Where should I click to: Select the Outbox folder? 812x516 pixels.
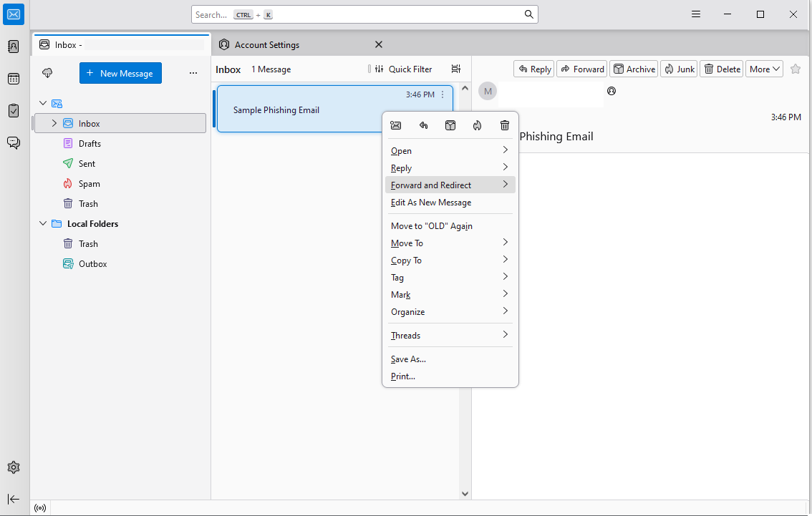click(x=120, y=264)
